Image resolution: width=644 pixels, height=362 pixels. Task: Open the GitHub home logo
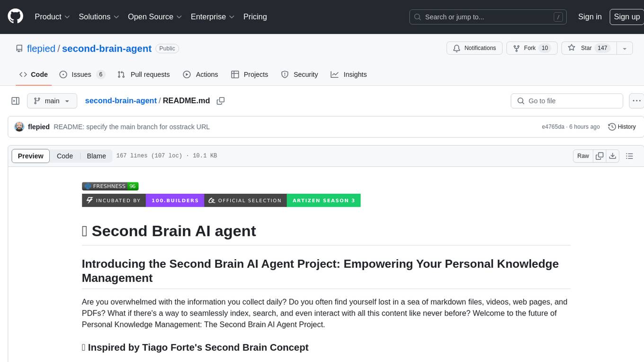16,17
